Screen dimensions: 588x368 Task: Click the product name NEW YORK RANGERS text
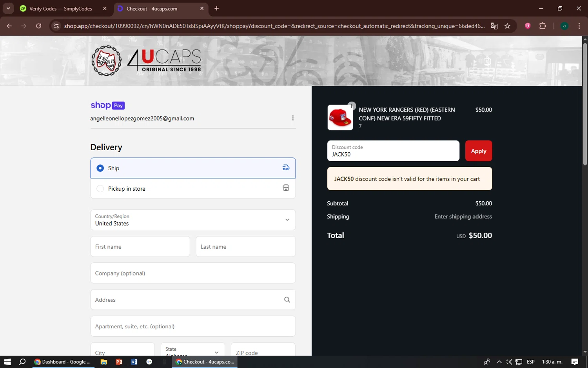coord(407,114)
